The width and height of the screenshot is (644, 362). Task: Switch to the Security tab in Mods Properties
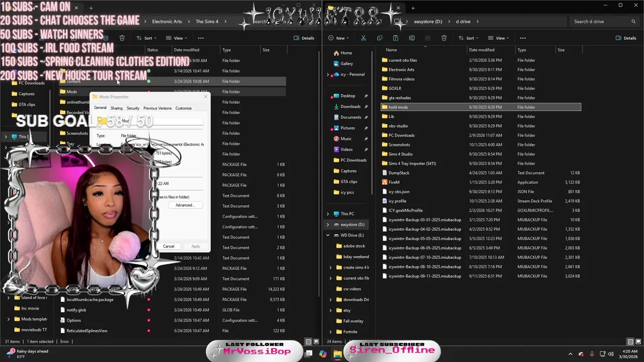click(x=133, y=108)
